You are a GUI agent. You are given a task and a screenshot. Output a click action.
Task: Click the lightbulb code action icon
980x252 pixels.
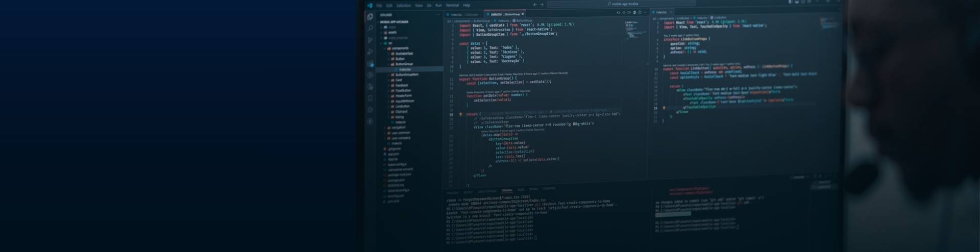tap(461, 114)
